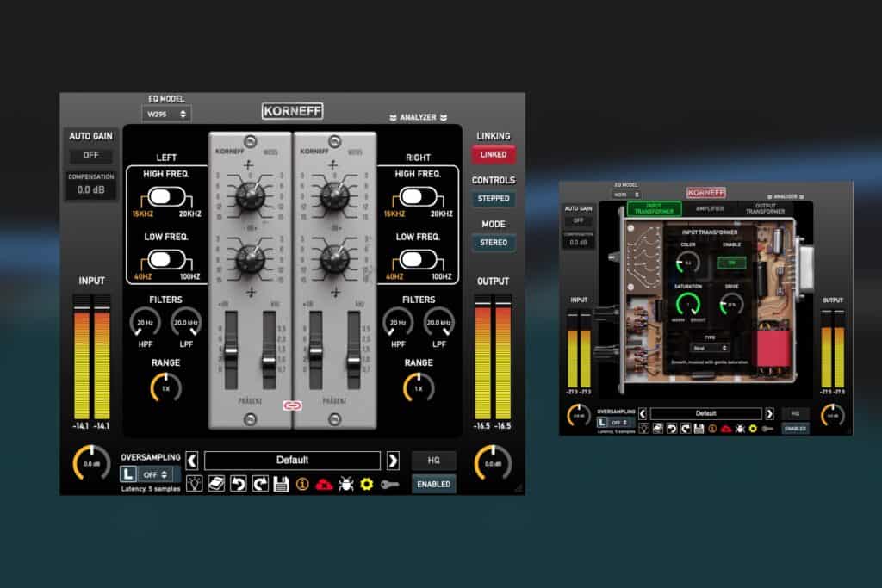Open the orange info icon in main window

(302, 484)
